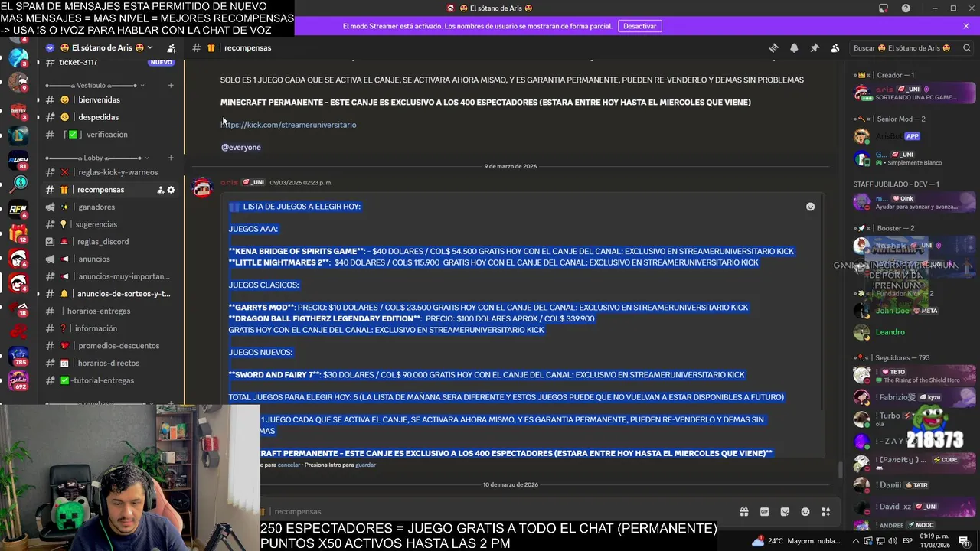
Task: Open the emoji picker inside edit box
Action: [x=810, y=207]
